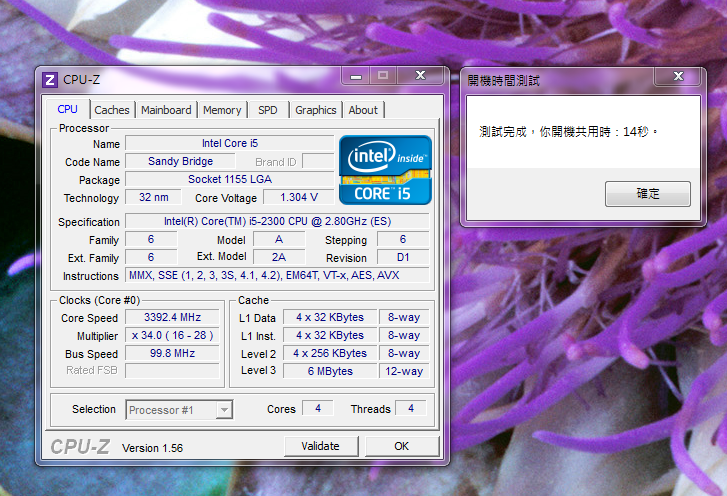The image size is (727, 496).
Task: Click the Validate button
Action: [x=320, y=446]
